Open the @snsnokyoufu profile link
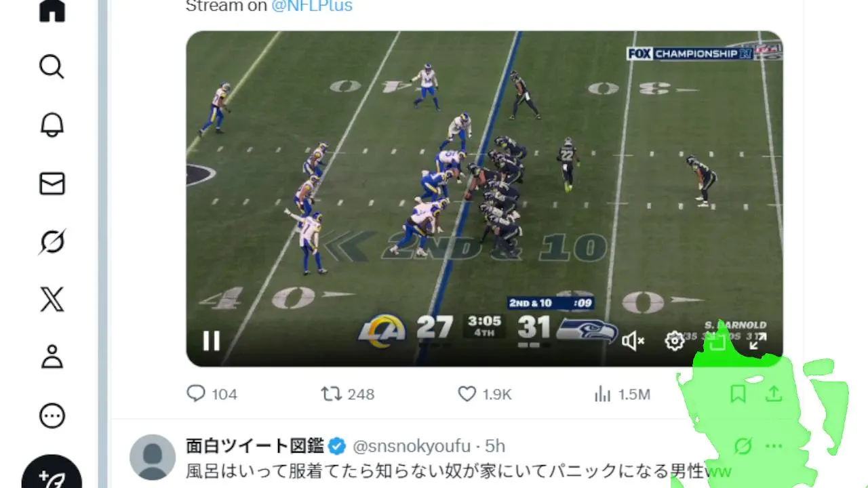 pyautogui.click(x=411, y=446)
